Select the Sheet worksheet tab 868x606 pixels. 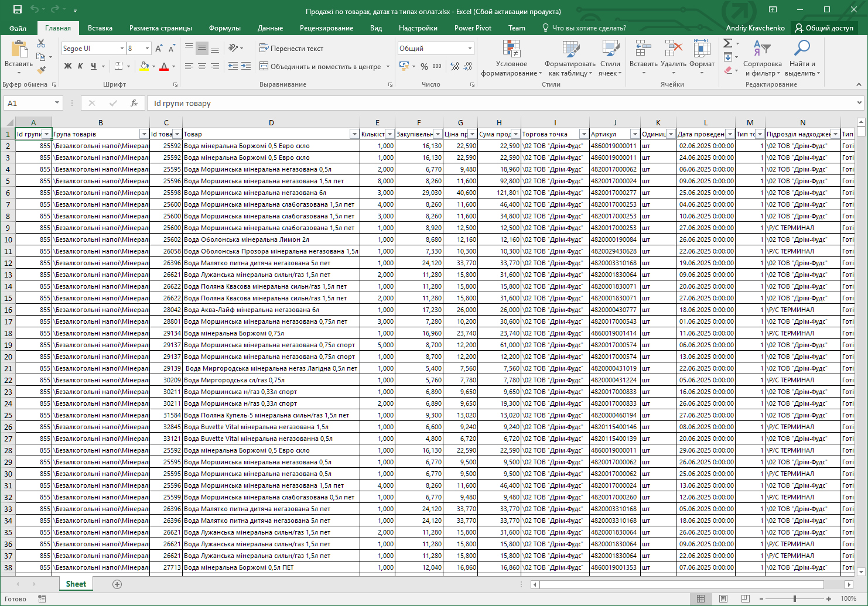pos(76,584)
